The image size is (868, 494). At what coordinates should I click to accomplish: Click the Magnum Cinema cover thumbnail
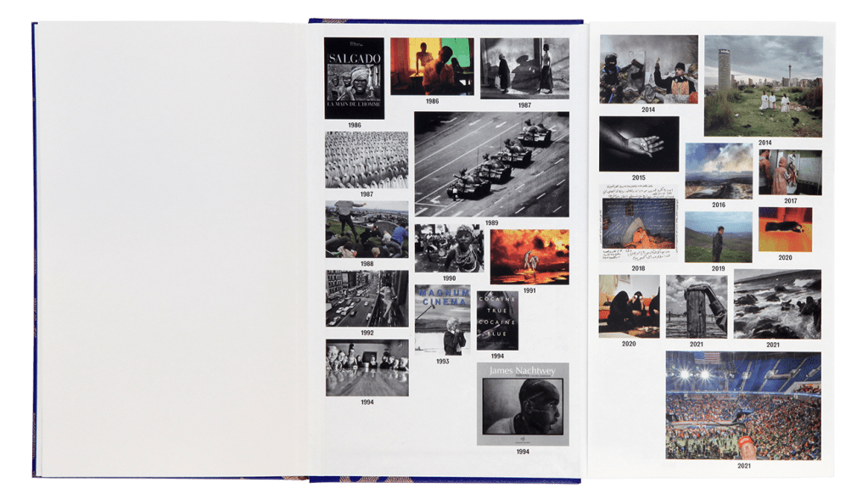coord(442,319)
